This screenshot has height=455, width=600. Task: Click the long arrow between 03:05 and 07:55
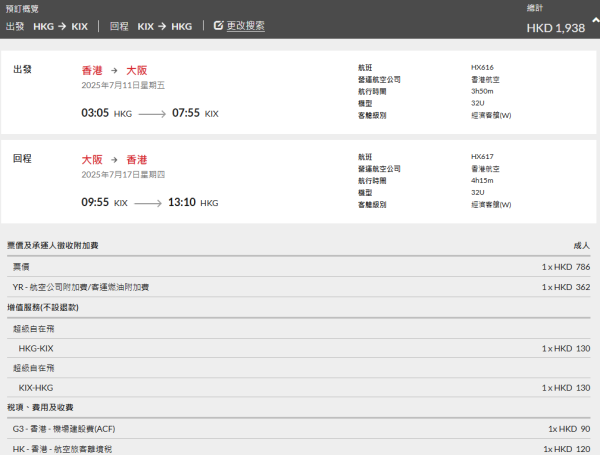point(152,114)
